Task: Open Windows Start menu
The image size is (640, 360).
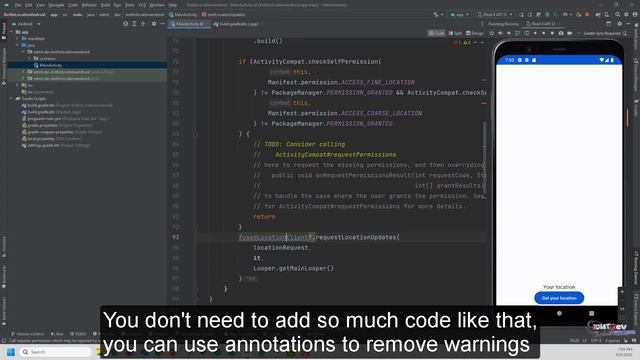Action: pos(11,352)
